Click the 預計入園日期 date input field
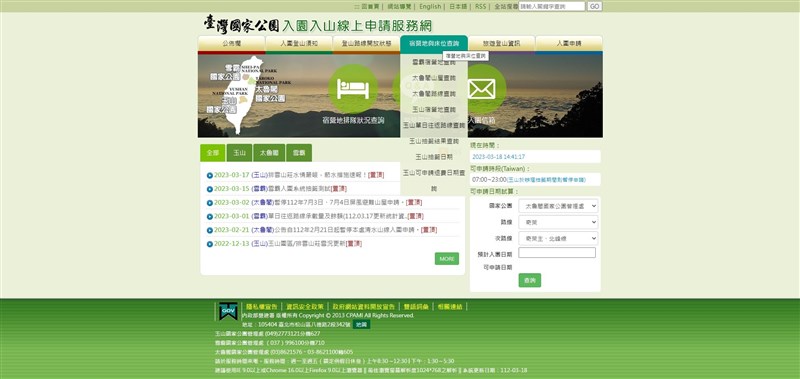The image size is (800, 379). tap(557, 253)
